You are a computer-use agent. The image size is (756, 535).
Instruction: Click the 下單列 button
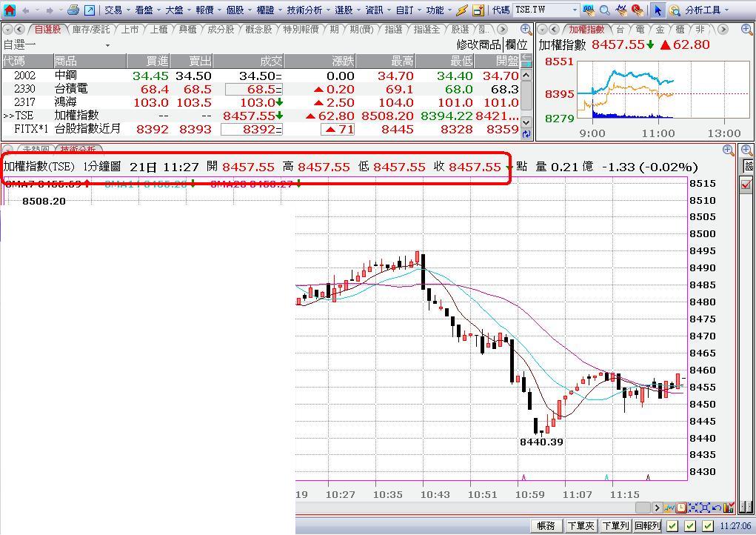click(x=616, y=526)
